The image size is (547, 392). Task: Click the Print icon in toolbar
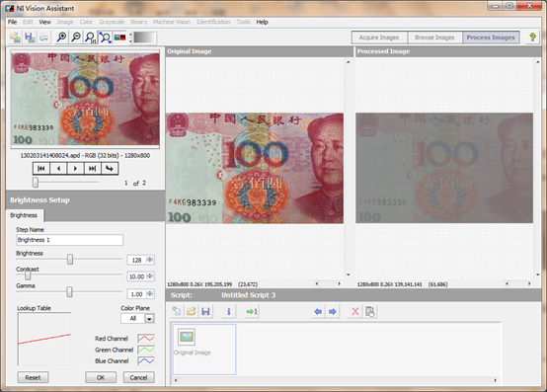[43, 37]
